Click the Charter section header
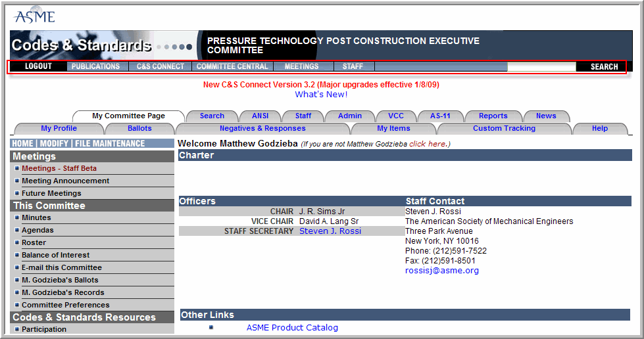The image size is (644, 339). 405,155
